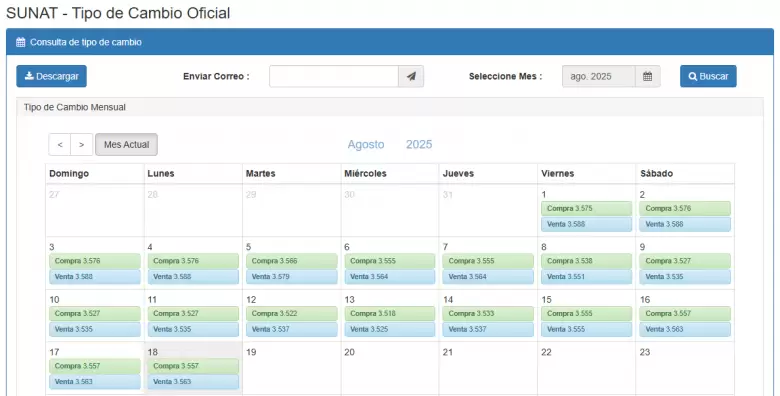The image size is (780, 396).
Task: Select Compra 3.557 on day 16
Action: pos(684,313)
